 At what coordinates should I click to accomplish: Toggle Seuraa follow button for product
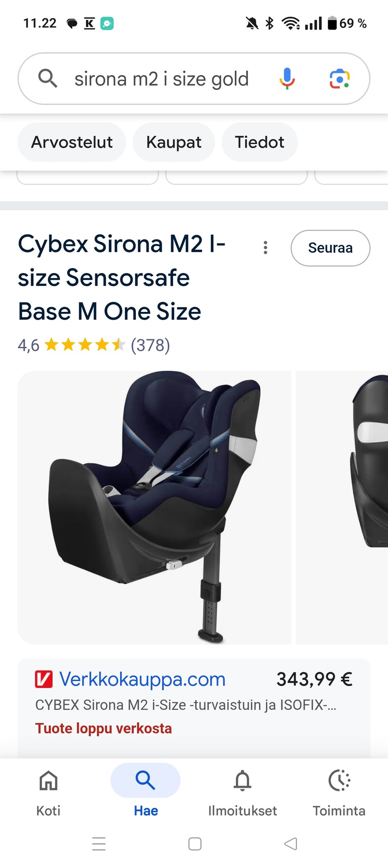pos(330,248)
